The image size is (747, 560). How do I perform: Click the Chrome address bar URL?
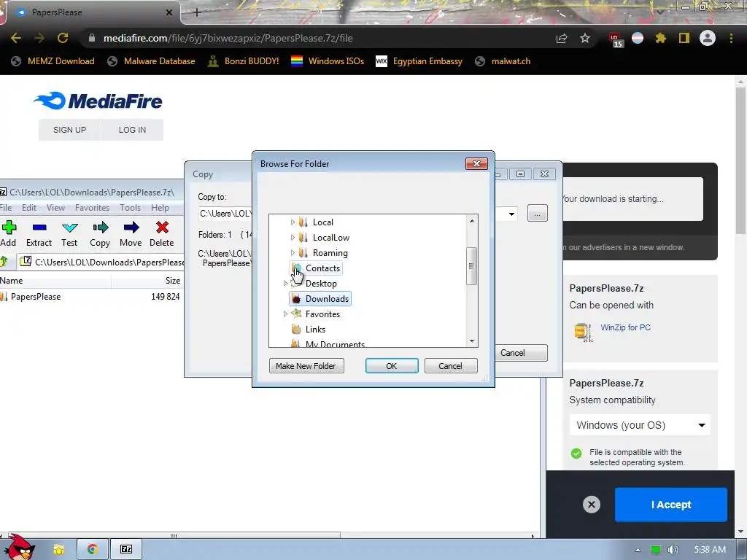coord(228,38)
